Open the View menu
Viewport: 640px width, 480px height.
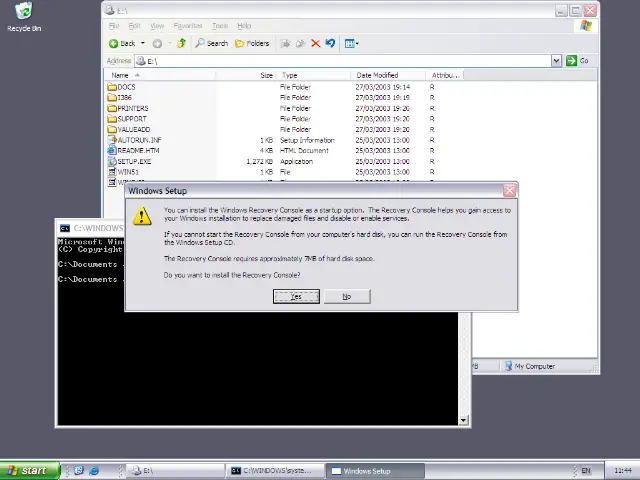coord(157,26)
